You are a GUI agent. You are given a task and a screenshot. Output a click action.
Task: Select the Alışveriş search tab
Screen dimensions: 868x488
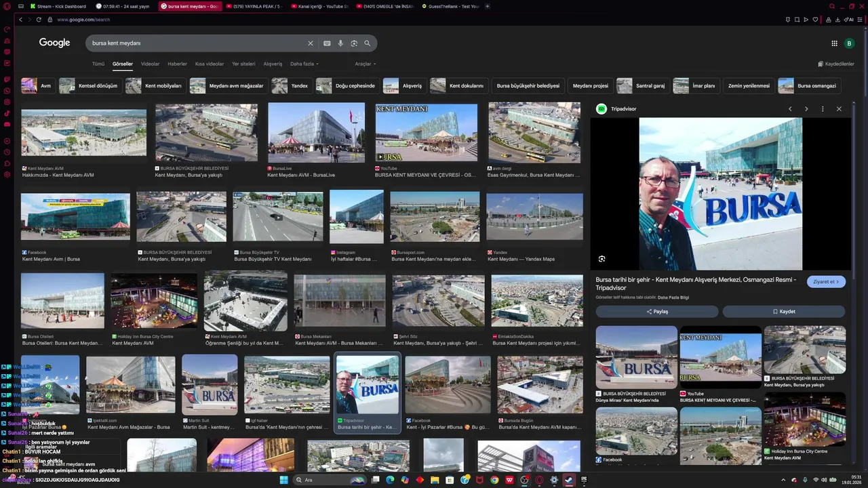click(x=273, y=64)
